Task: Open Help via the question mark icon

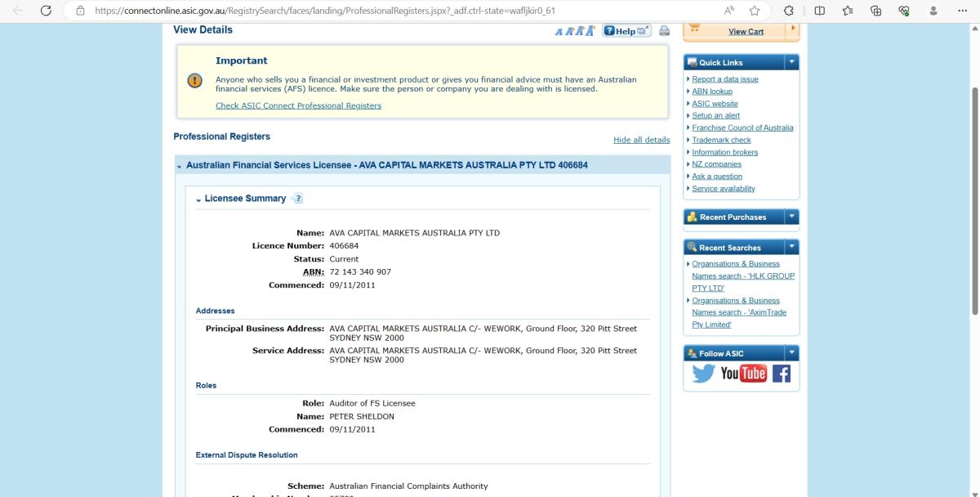Action: point(609,29)
